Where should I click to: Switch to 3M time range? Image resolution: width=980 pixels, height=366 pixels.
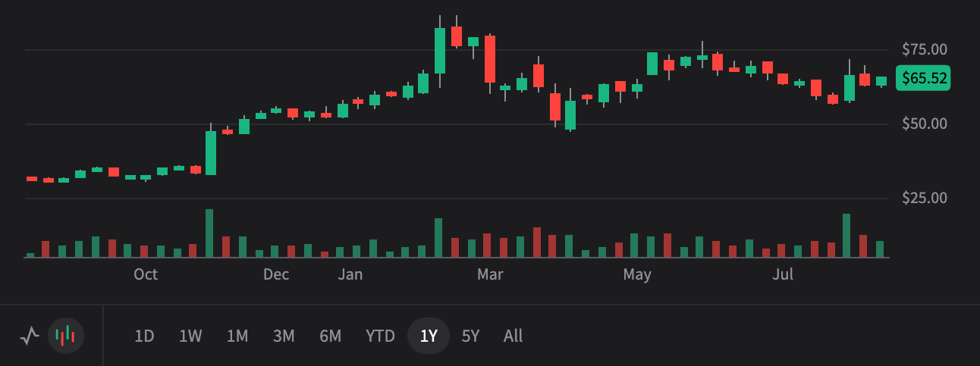point(284,336)
